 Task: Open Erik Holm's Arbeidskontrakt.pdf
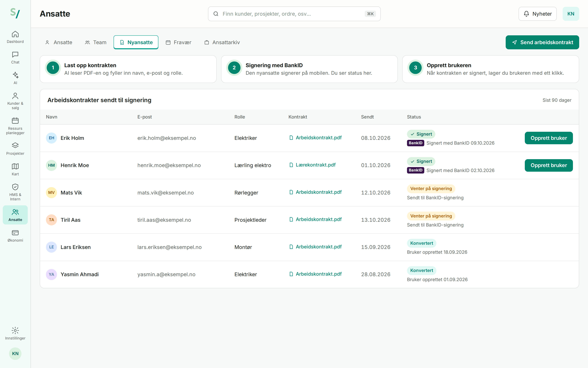tap(315, 137)
